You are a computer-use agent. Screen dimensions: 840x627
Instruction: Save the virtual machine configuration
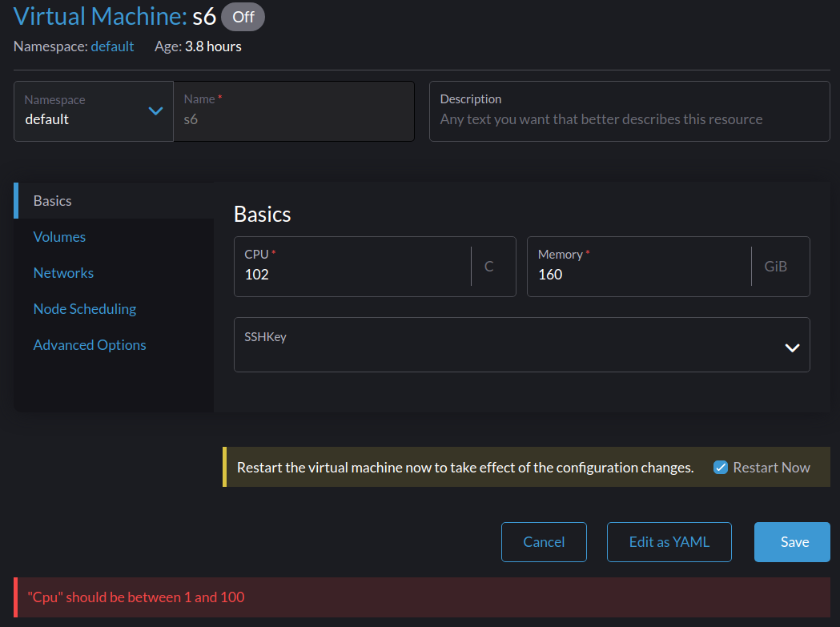click(x=792, y=542)
